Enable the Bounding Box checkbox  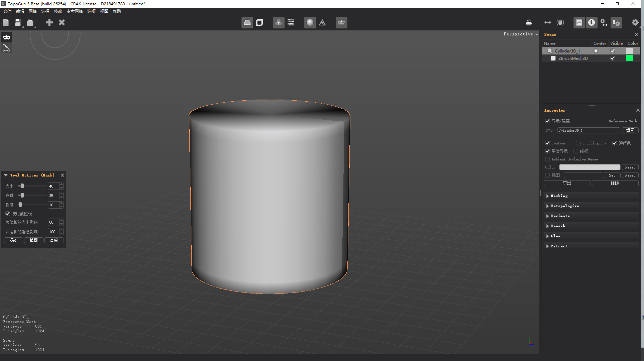578,143
